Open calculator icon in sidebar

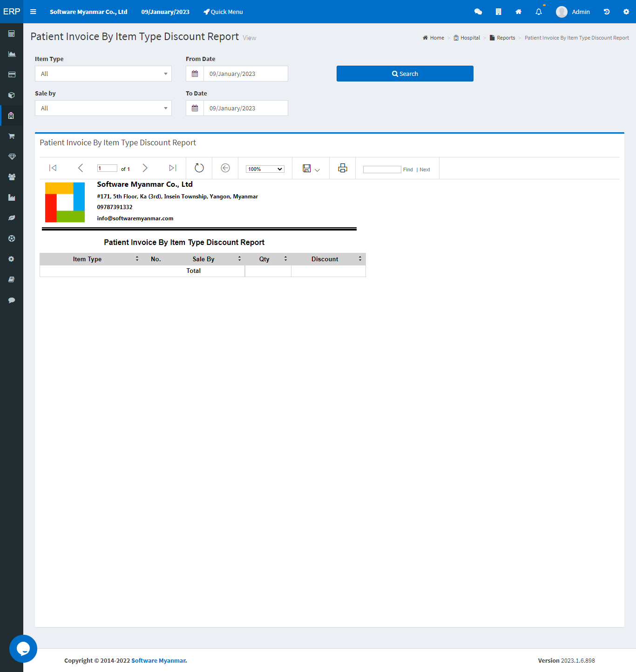click(x=12, y=34)
